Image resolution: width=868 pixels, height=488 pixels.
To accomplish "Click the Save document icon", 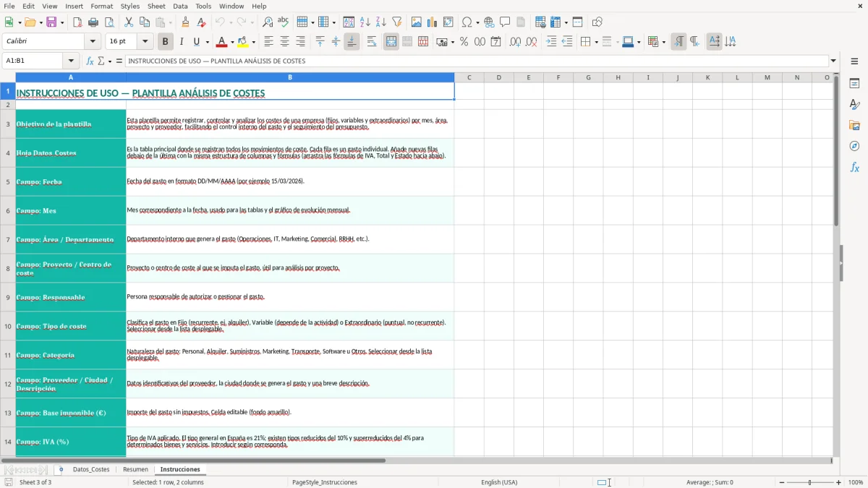I will coord(51,22).
